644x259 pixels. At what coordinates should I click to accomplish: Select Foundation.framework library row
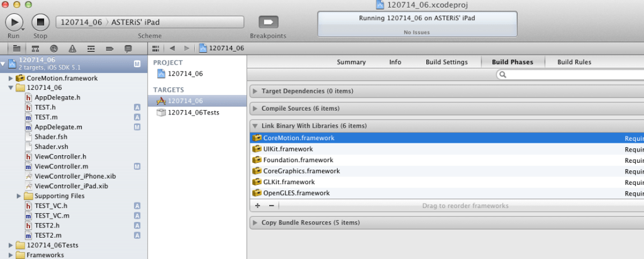click(447, 160)
